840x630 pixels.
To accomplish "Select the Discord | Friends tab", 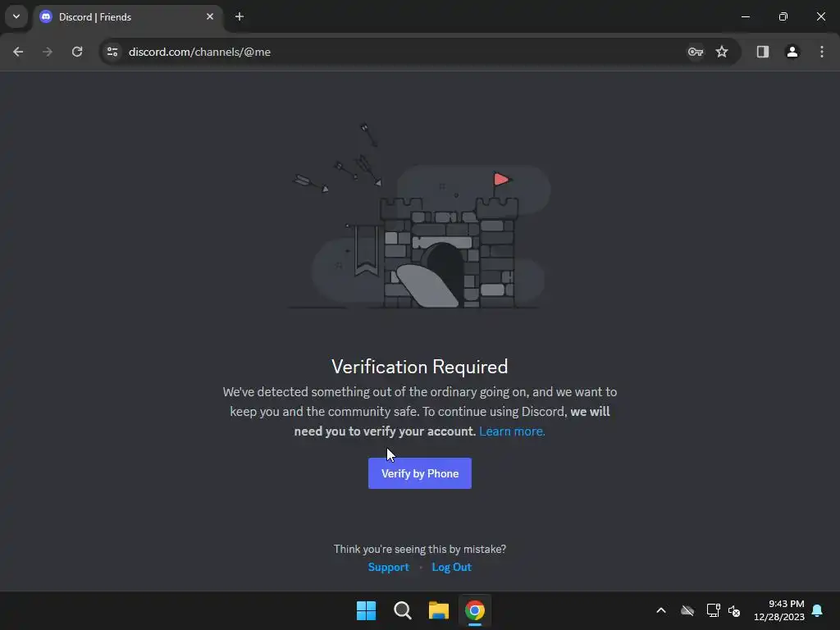I will tap(129, 17).
